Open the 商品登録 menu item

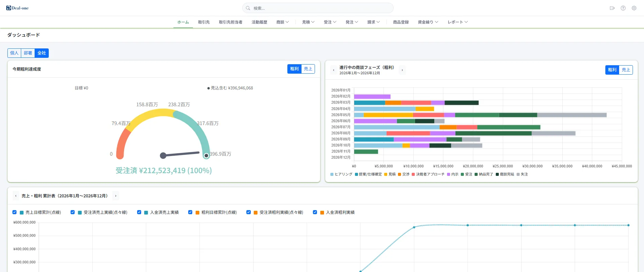coord(401,22)
